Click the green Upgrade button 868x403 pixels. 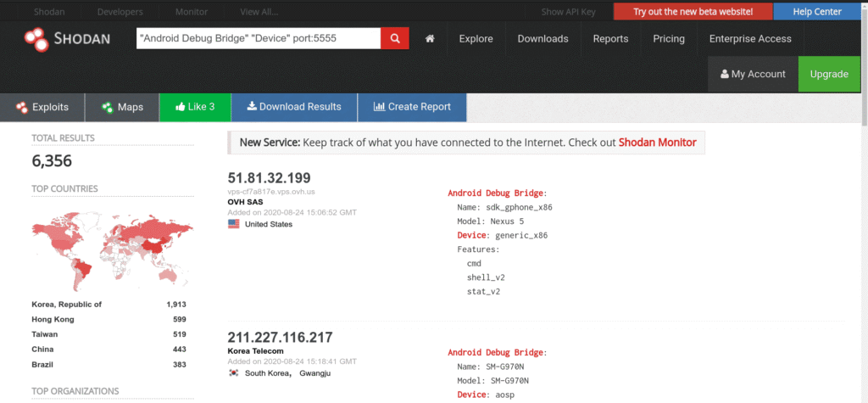point(829,74)
